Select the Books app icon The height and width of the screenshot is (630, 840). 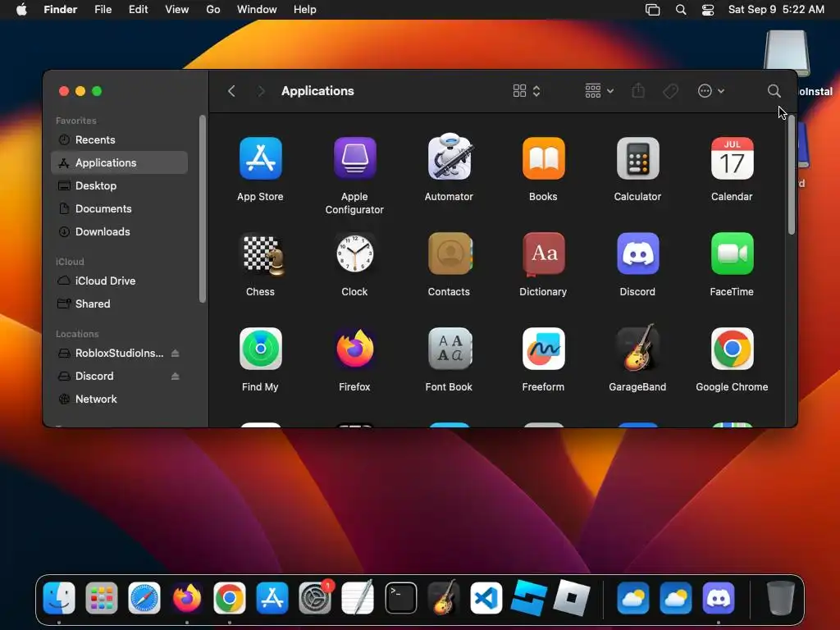coord(543,158)
